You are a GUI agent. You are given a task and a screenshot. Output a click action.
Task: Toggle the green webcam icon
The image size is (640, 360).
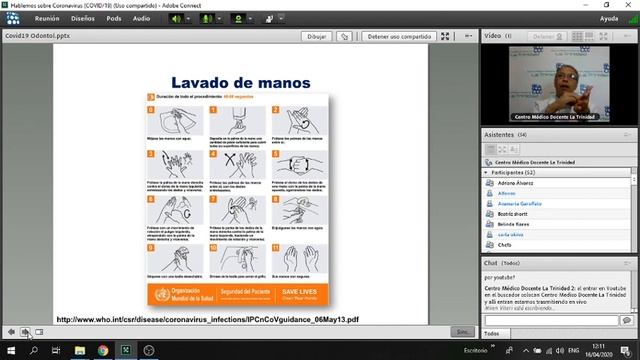point(238,19)
